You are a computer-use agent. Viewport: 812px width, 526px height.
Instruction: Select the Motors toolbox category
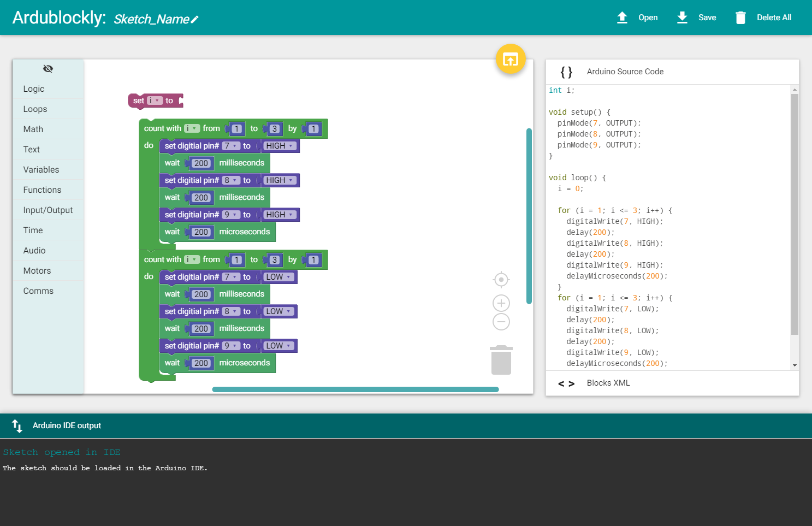(48, 271)
